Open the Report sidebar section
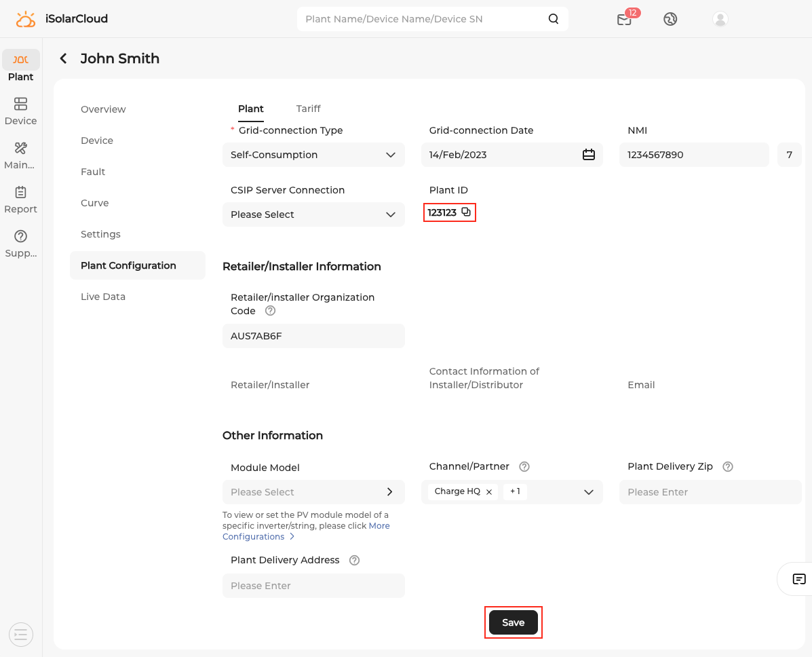 [x=20, y=200]
